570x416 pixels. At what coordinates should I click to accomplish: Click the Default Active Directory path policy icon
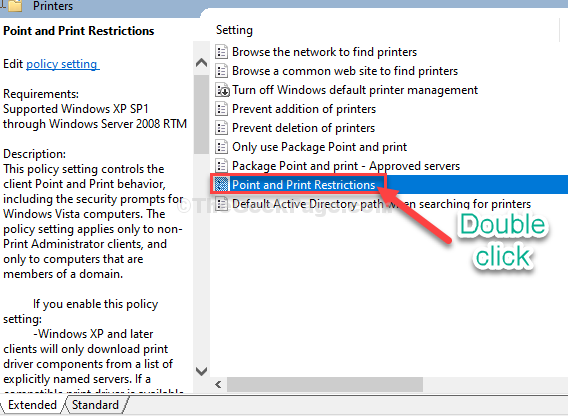221,204
